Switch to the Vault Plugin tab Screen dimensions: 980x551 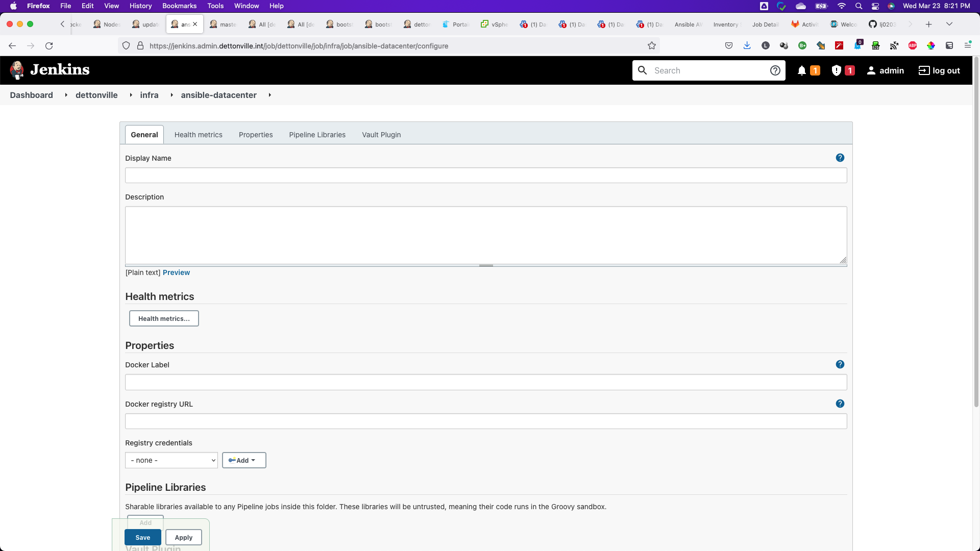pyautogui.click(x=381, y=135)
